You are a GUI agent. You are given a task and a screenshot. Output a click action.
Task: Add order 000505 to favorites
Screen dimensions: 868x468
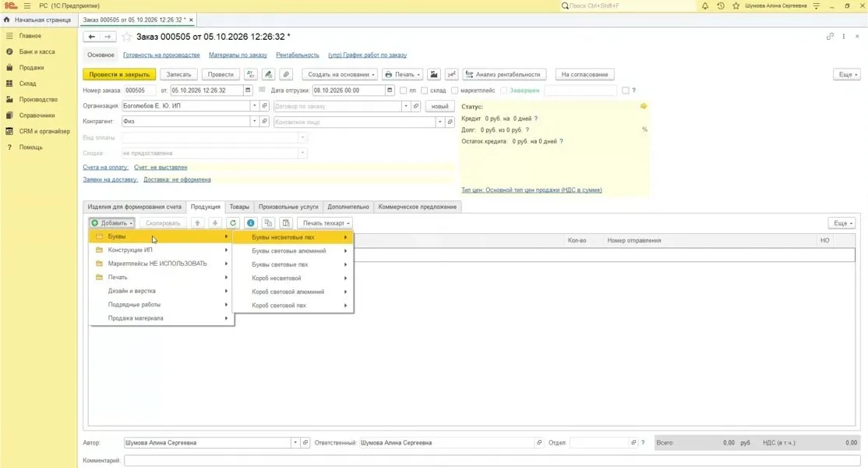(x=127, y=37)
